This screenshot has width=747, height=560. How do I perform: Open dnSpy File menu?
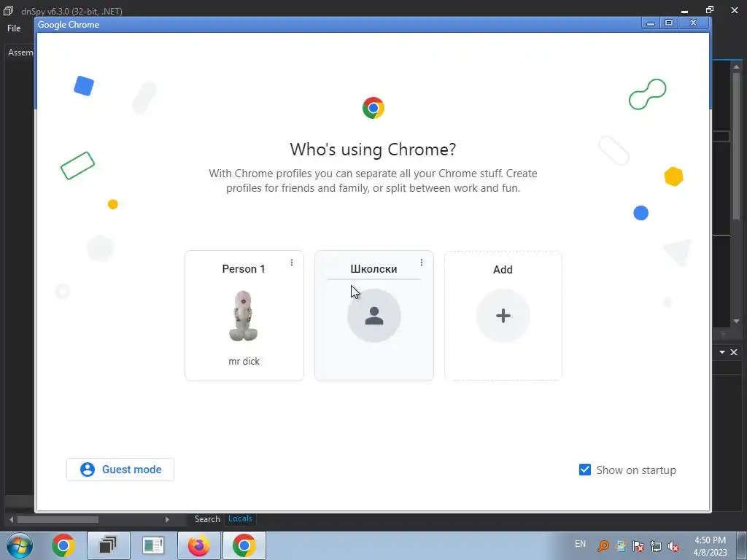point(14,28)
